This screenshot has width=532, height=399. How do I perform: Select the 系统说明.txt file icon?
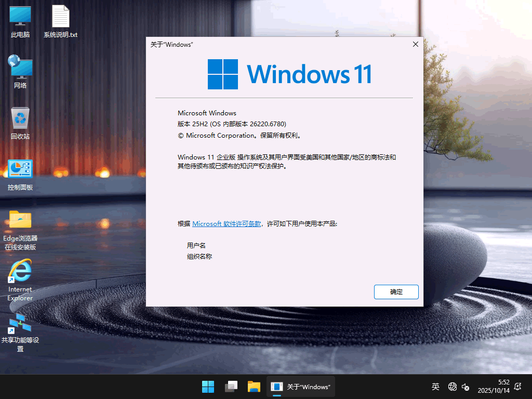[60, 22]
